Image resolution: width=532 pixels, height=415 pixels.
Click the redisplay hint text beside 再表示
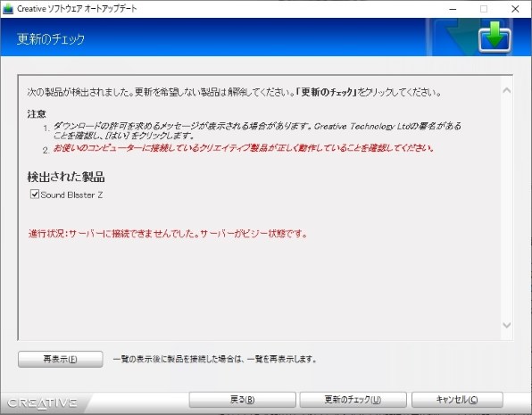tap(214, 359)
